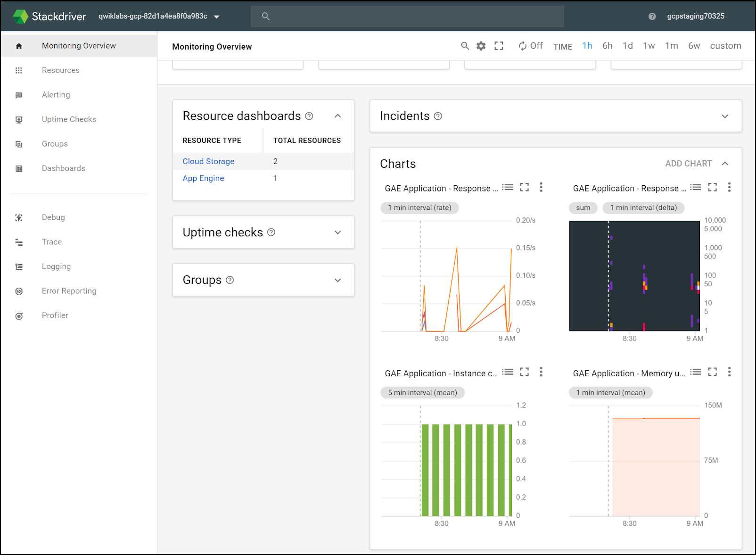Open the App Engine resource link
The image size is (756, 555).
[203, 178]
